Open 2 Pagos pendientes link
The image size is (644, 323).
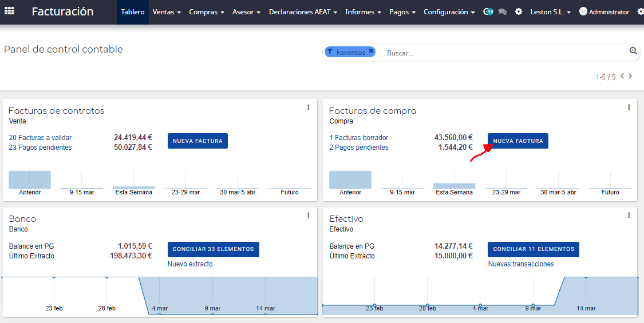(358, 147)
